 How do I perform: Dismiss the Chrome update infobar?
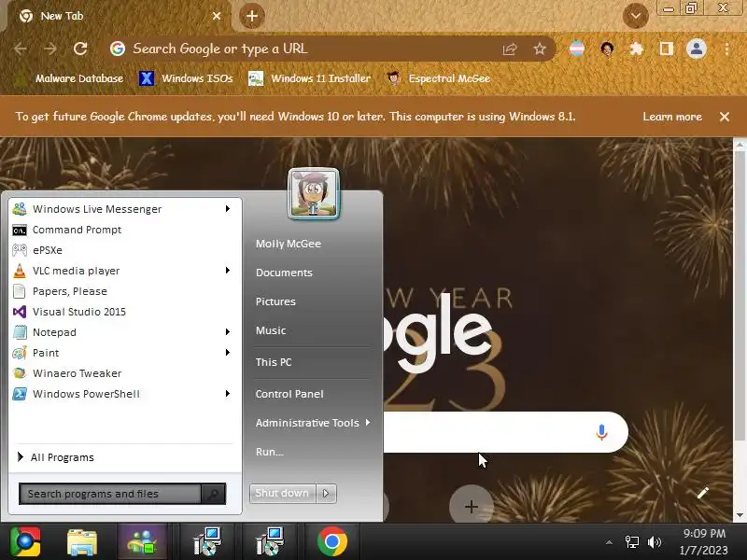point(725,117)
